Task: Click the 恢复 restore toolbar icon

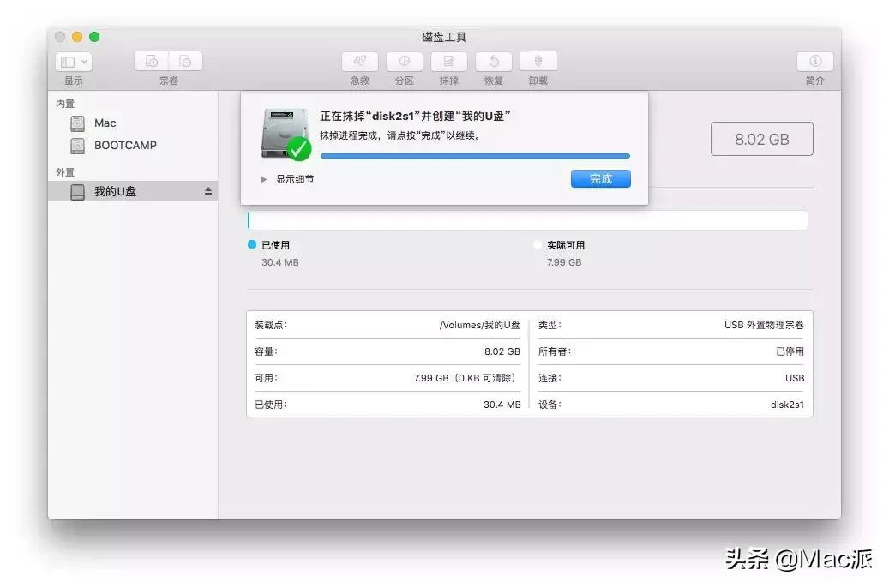Action: pyautogui.click(x=493, y=61)
